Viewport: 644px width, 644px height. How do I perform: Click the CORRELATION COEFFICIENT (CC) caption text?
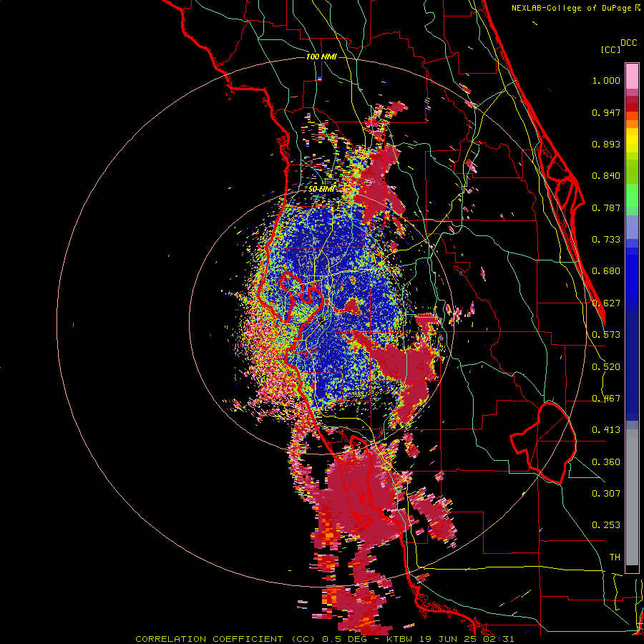click(226, 639)
